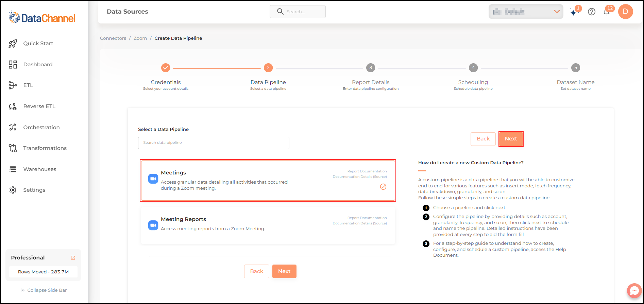Click the top Back button
This screenshot has width=644, height=304.
coord(483,139)
